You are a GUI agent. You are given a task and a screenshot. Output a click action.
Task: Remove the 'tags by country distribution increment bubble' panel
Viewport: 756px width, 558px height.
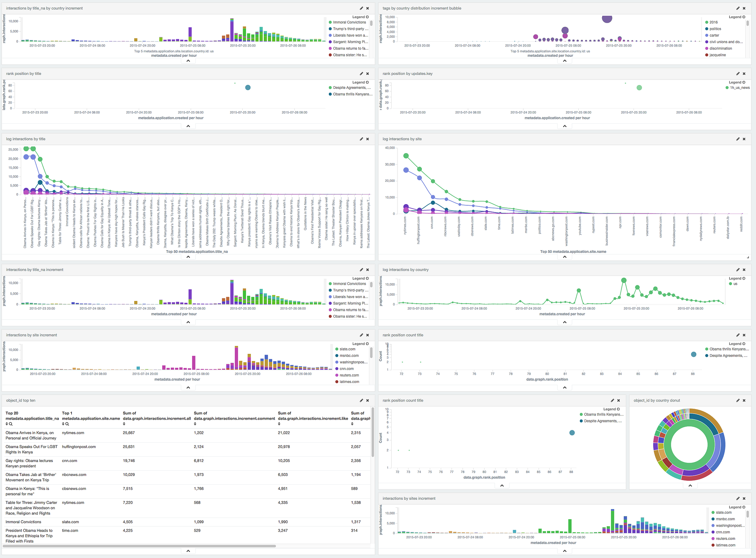(x=744, y=8)
